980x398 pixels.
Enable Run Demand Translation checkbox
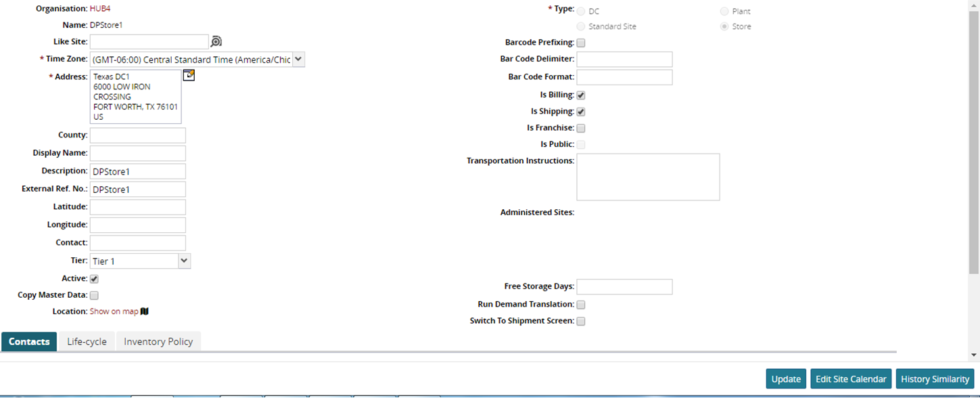[581, 305]
